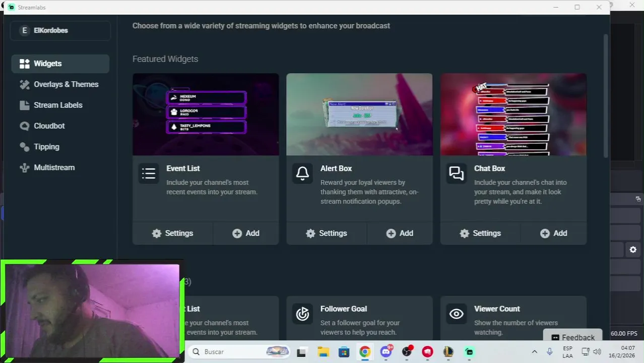Click the Widgets grid icon in sidebar
Image resolution: width=644 pixels, height=363 pixels.
click(x=25, y=64)
